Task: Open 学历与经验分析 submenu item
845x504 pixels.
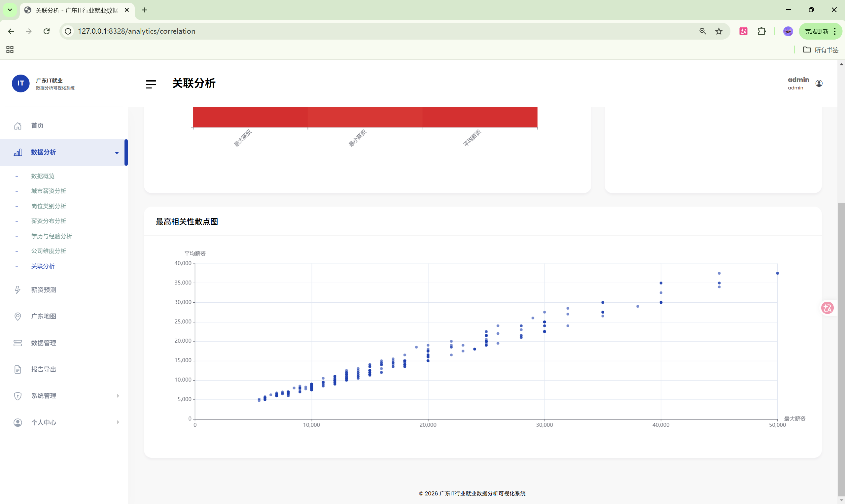Action: pyautogui.click(x=51, y=236)
